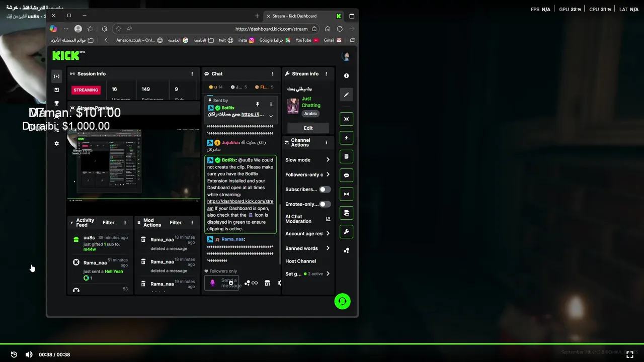Viewport: 644px width, 362px height.
Task: Click the video progress bar at bottom
Action: (x=322, y=344)
